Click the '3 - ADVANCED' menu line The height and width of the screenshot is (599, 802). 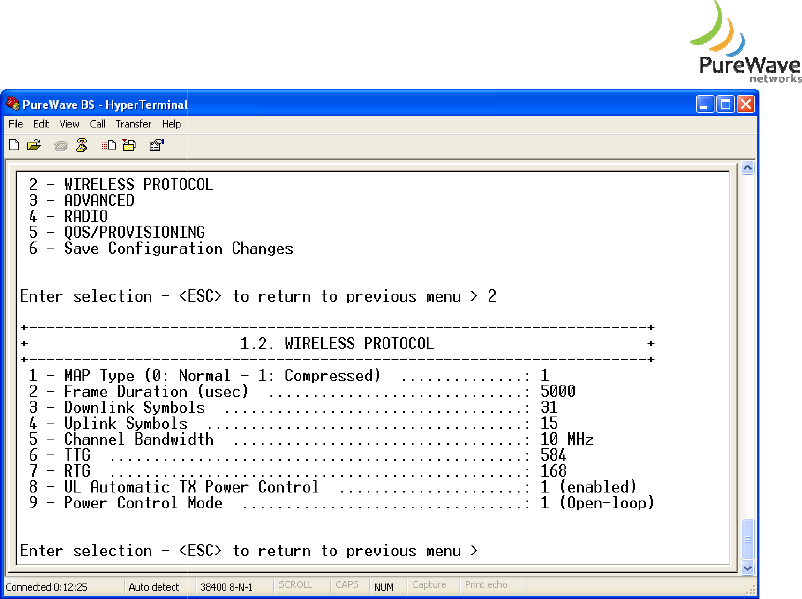(x=81, y=200)
